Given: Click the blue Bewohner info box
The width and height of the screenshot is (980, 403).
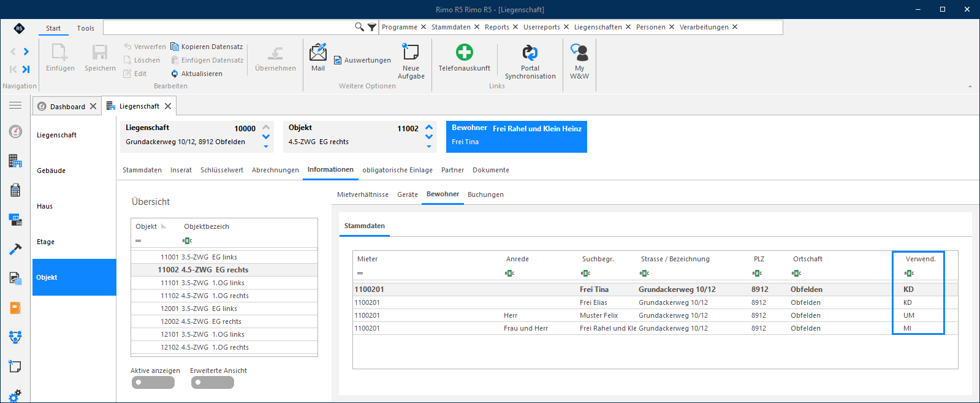Looking at the screenshot, I should [517, 137].
